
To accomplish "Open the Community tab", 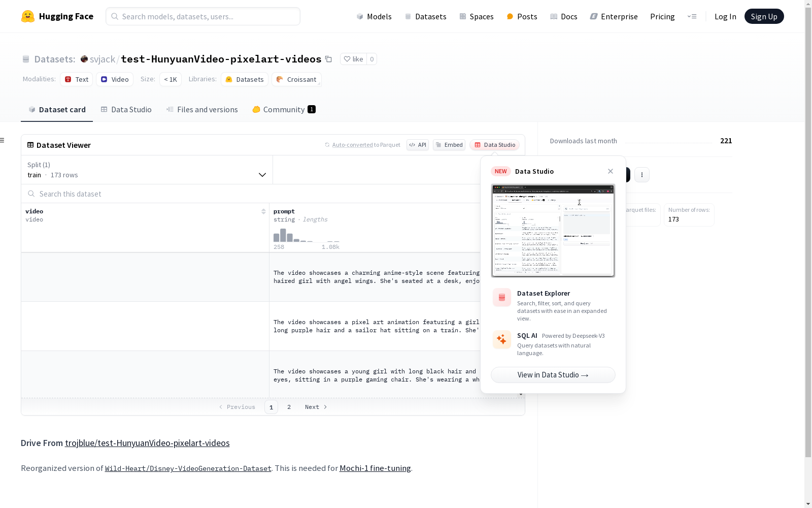I will click(x=284, y=110).
